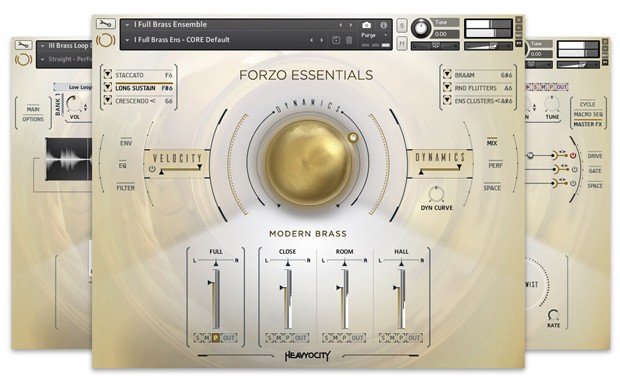
Task: Click the camera snapshot icon
Action: tap(367, 25)
